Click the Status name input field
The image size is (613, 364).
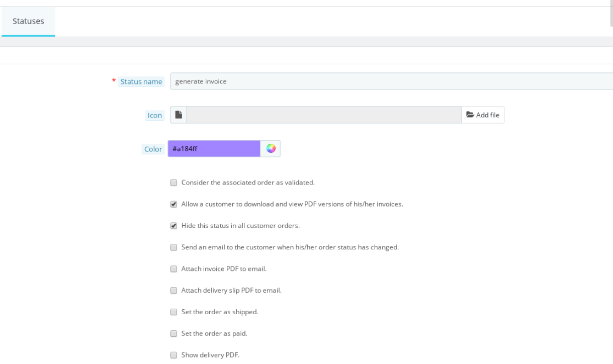pos(392,81)
